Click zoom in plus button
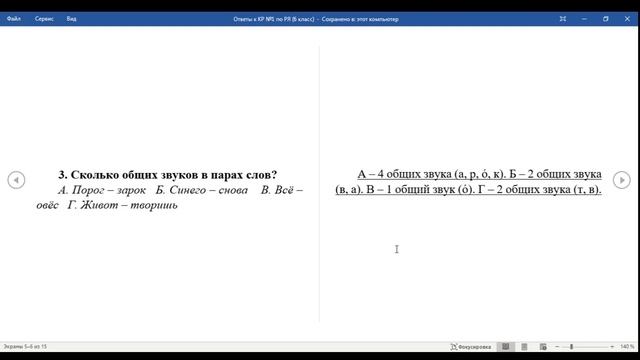Image resolution: width=640 pixels, height=360 pixels. click(x=612, y=347)
